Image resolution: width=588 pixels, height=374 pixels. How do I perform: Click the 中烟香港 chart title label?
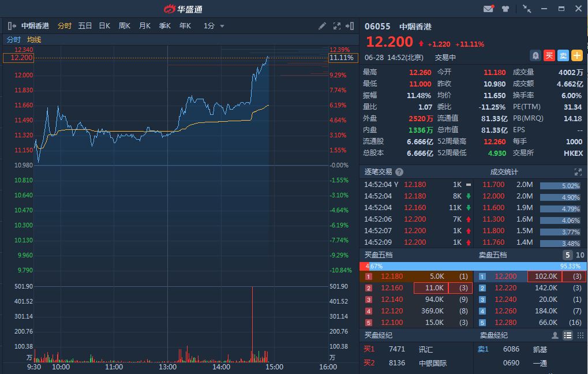(x=35, y=26)
